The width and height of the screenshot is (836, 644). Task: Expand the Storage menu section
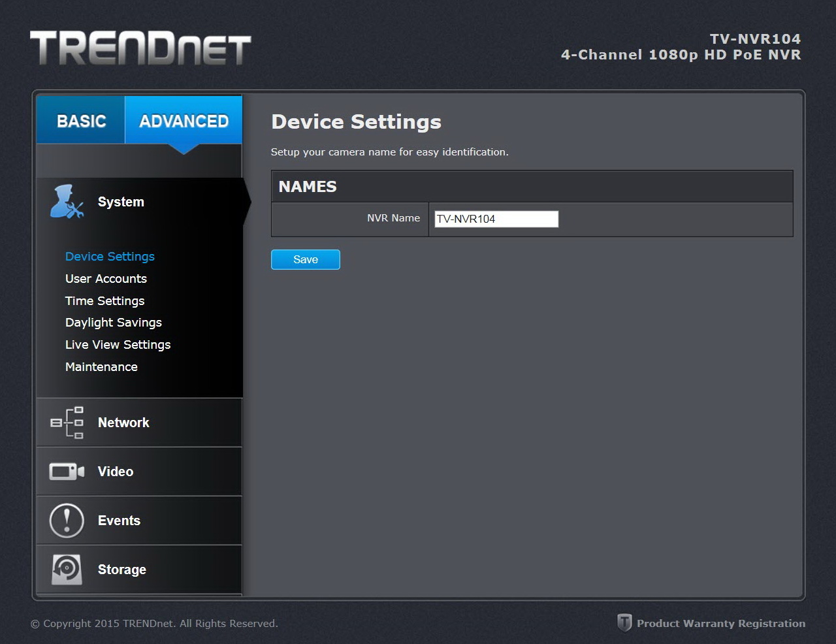coord(139,570)
